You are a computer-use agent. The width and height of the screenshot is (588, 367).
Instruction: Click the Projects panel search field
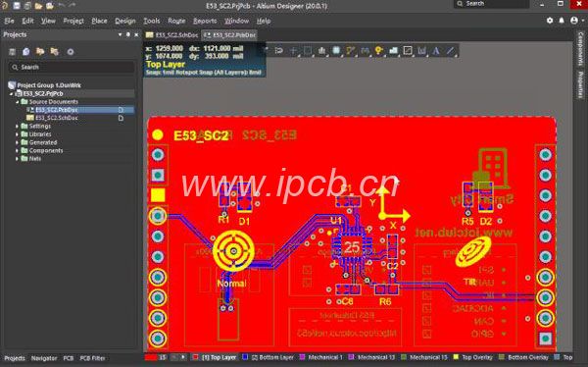72,68
